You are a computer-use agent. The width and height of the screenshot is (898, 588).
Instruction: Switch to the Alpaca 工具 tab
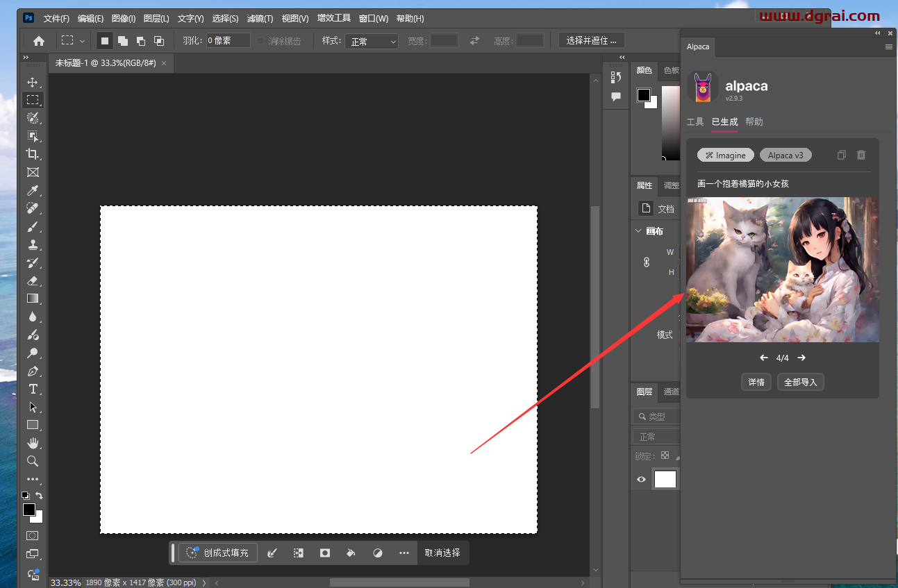point(695,122)
